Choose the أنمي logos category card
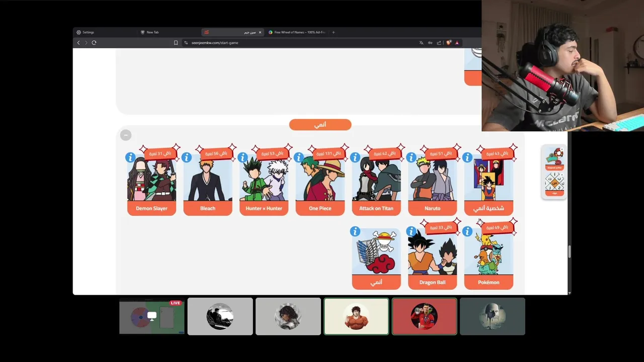This screenshot has height=362, width=644. pos(376,259)
